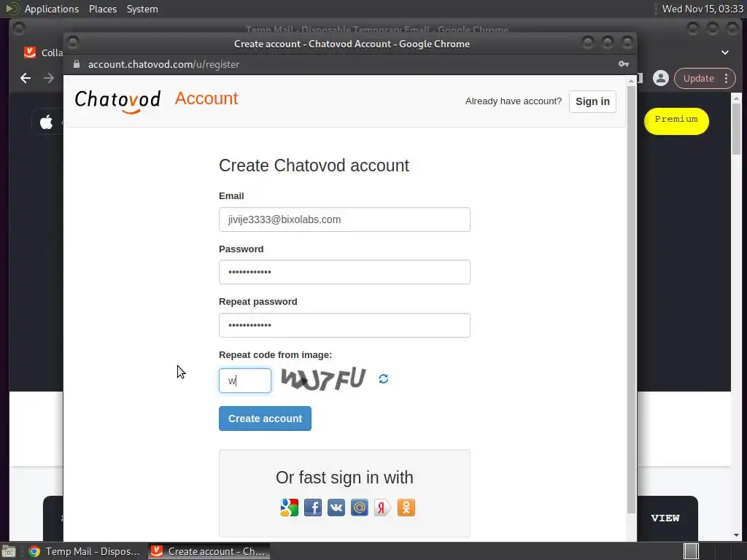747x560 pixels.
Task: Sign in with VK icon
Action: (x=336, y=507)
